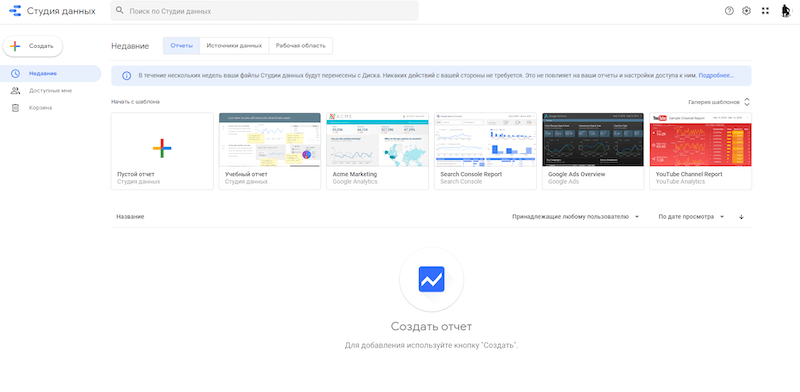Click the Название column header
This screenshot has width=800, height=392.
coord(130,217)
